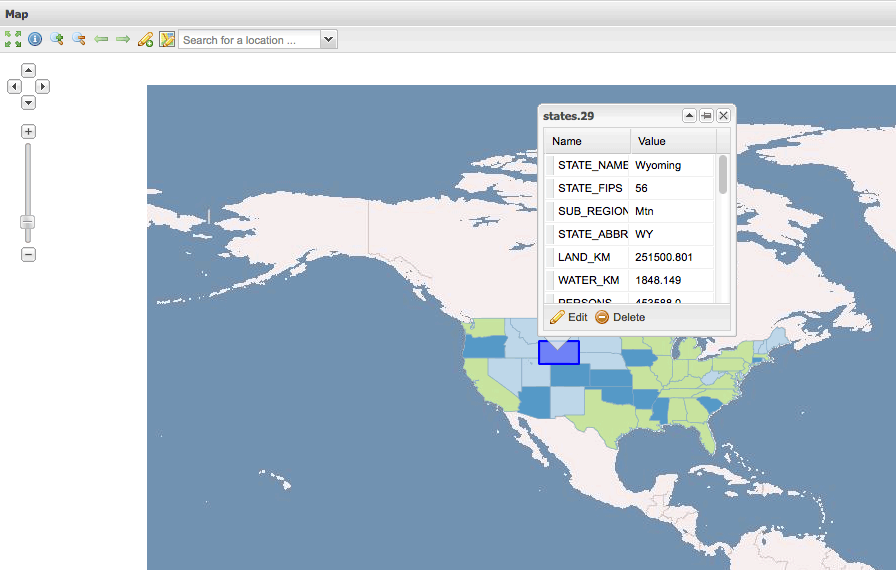The image size is (896, 570).
Task: Collapse the states.29 popup
Action: click(689, 116)
